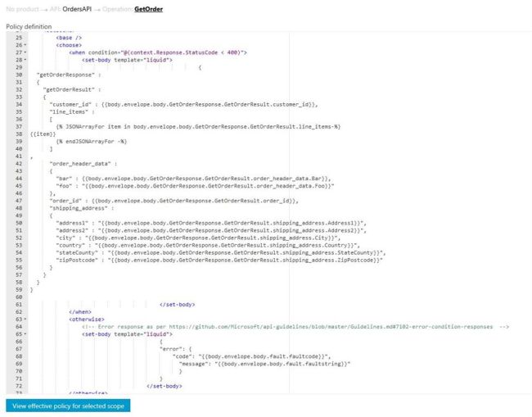Place cursor on the base tag at line 25
The width and height of the screenshot is (532, 417).
coord(69,38)
